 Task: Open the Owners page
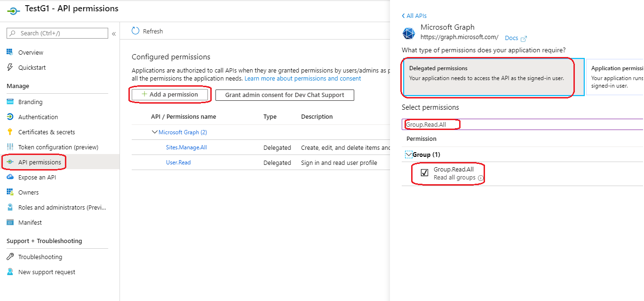pos(29,192)
